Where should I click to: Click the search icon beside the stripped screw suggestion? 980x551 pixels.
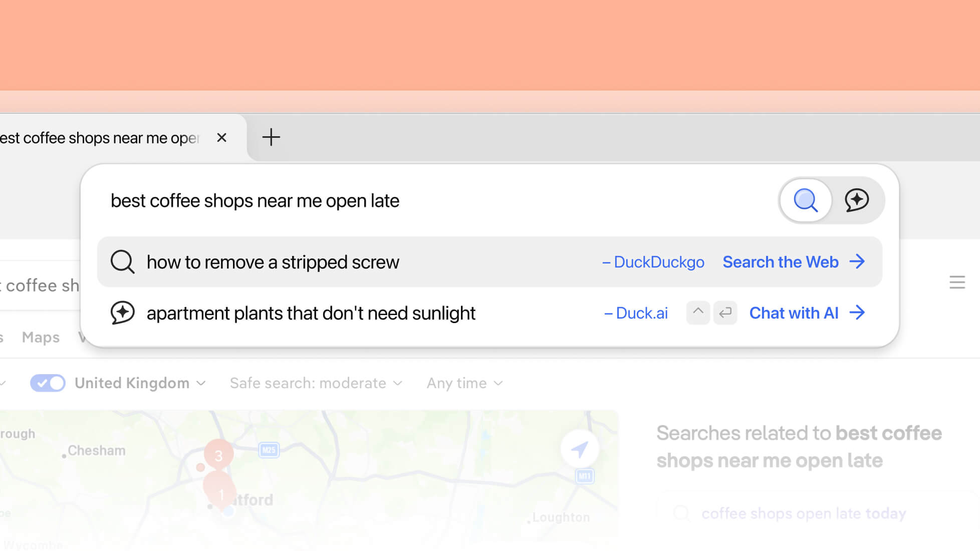[122, 261]
